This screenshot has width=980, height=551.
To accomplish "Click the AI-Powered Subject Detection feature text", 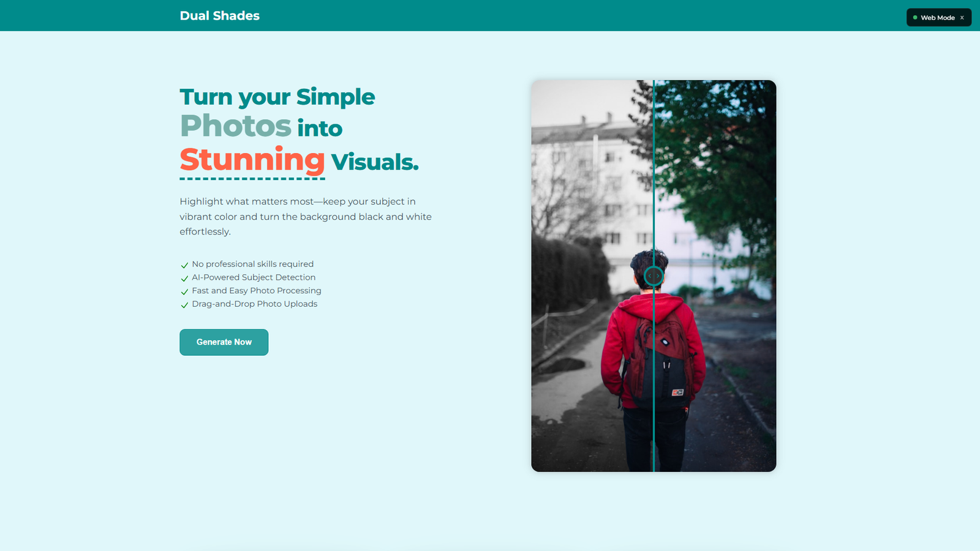I will pyautogui.click(x=254, y=277).
